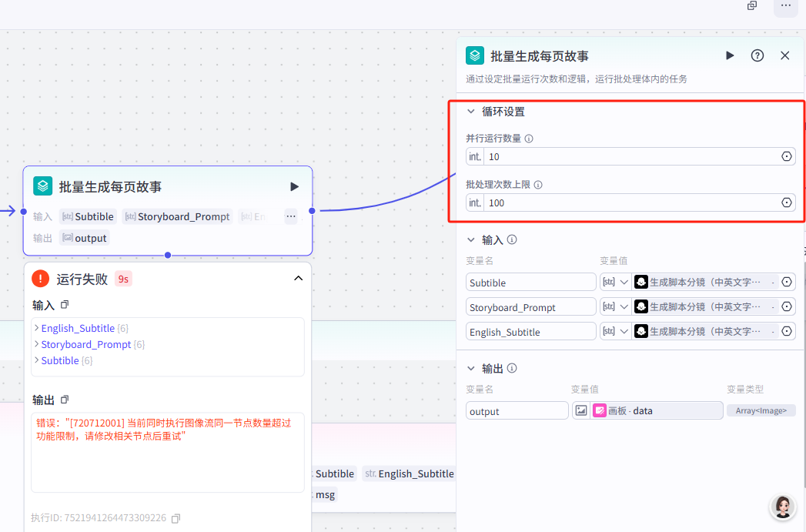Collapse the 输入 section in the panel
806x532 pixels.
(471, 239)
